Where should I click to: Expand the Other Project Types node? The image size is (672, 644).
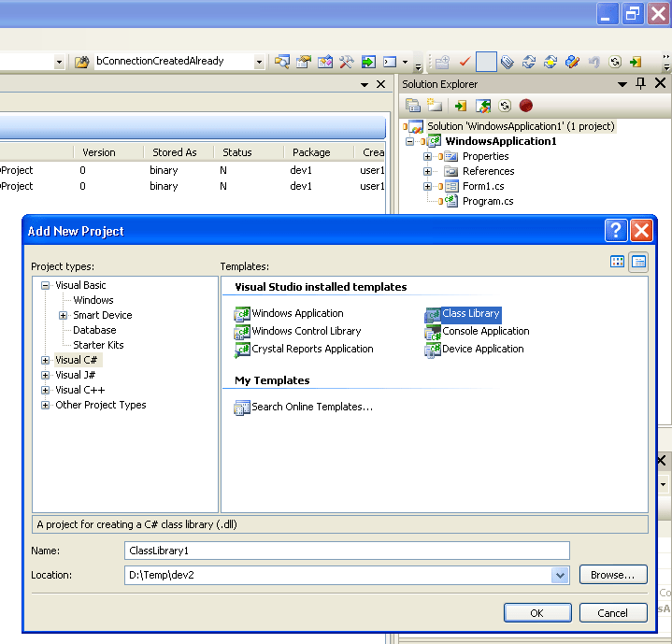tap(45, 406)
